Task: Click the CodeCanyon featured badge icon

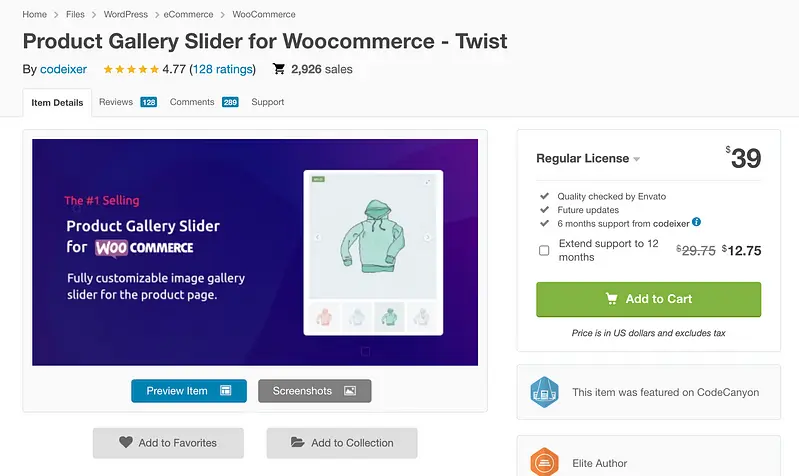Action: coord(543,392)
